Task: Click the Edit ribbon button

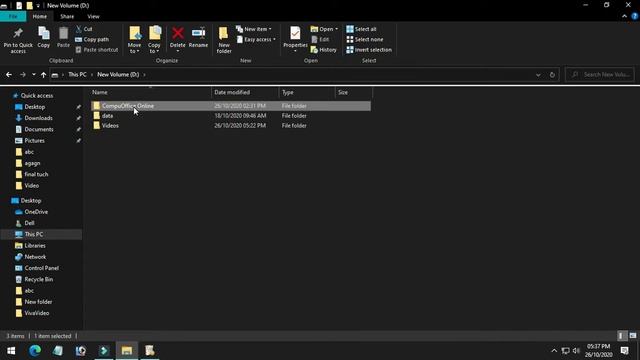Action: pos(320,40)
